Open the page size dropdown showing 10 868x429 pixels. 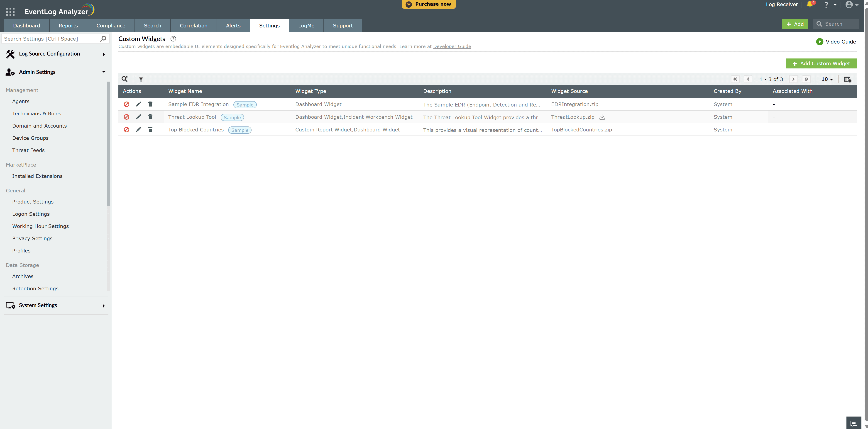click(826, 79)
